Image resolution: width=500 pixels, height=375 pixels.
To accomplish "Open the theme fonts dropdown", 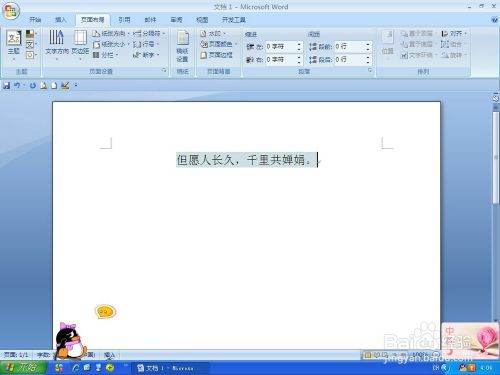I will point(31,44).
